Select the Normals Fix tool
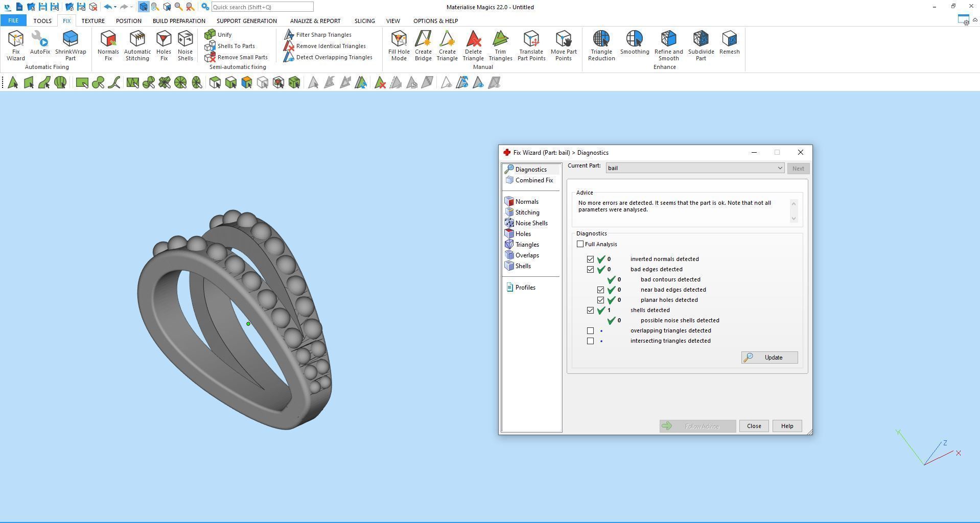 [x=108, y=45]
